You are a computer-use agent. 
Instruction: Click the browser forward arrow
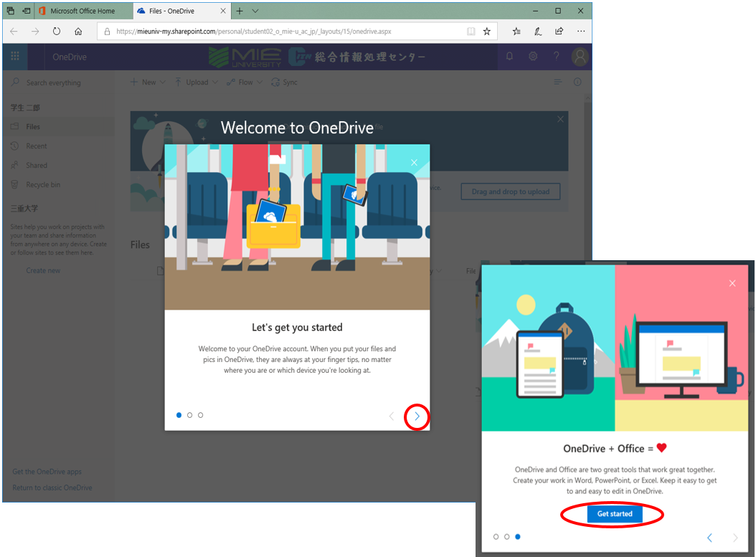click(x=35, y=32)
